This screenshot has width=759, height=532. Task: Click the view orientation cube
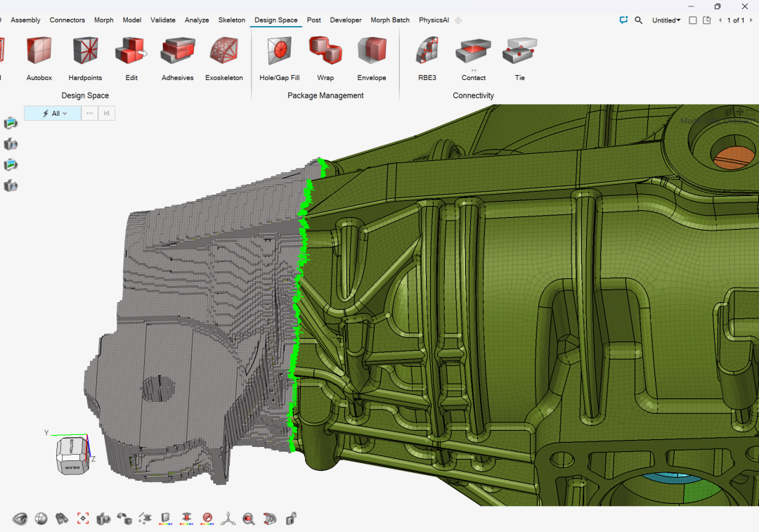[x=72, y=455]
